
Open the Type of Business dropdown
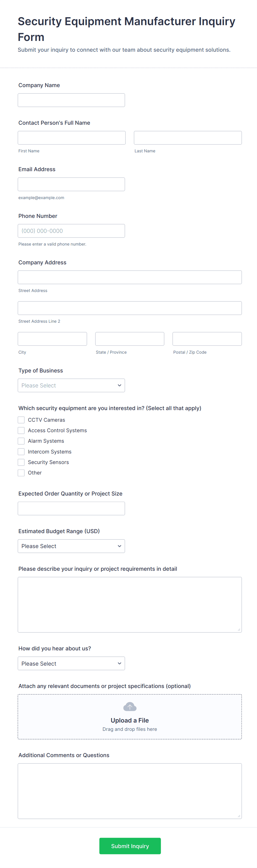pyautogui.click(x=71, y=385)
